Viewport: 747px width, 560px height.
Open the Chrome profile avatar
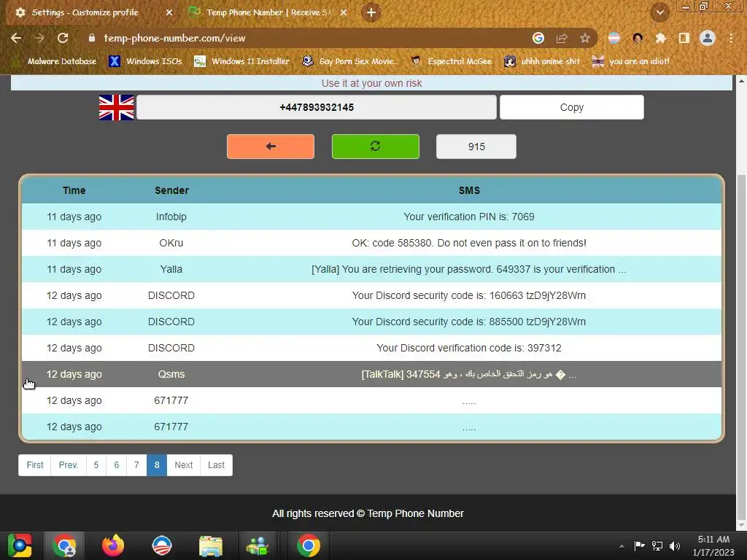point(708,38)
